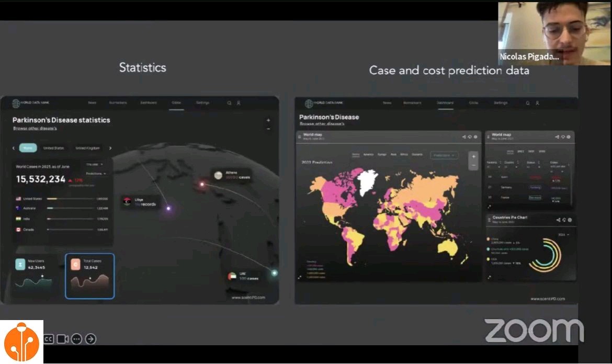Viewport: 612px width, 364px height.
Task: Click search icon in prediction dashboard
Action: (528, 103)
